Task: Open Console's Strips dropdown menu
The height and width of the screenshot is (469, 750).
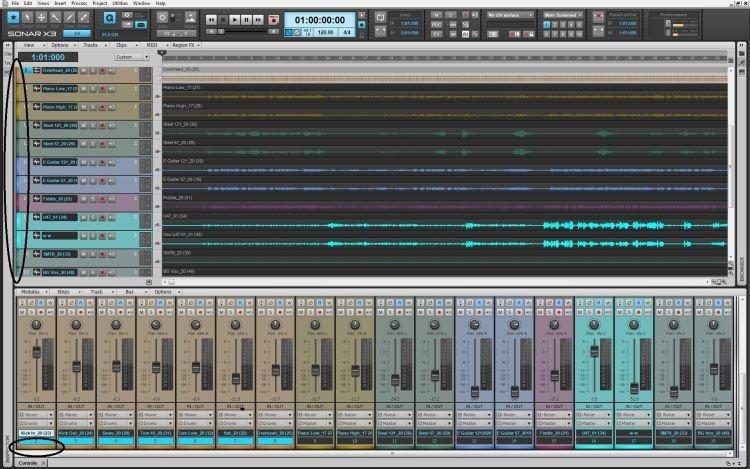Action: click(66, 292)
